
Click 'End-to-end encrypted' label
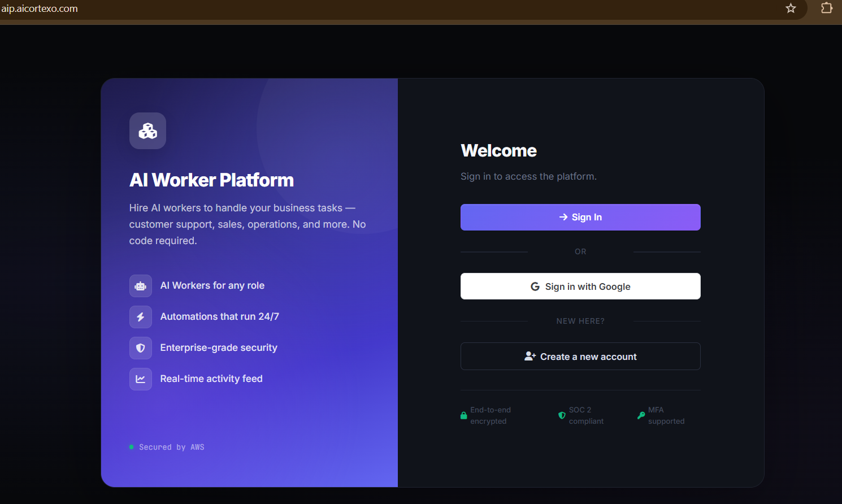coord(491,415)
